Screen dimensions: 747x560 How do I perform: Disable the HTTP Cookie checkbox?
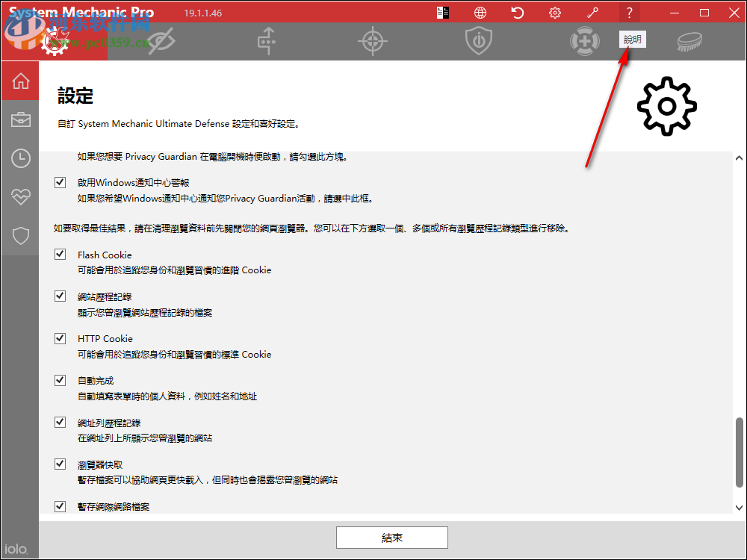[x=60, y=338]
